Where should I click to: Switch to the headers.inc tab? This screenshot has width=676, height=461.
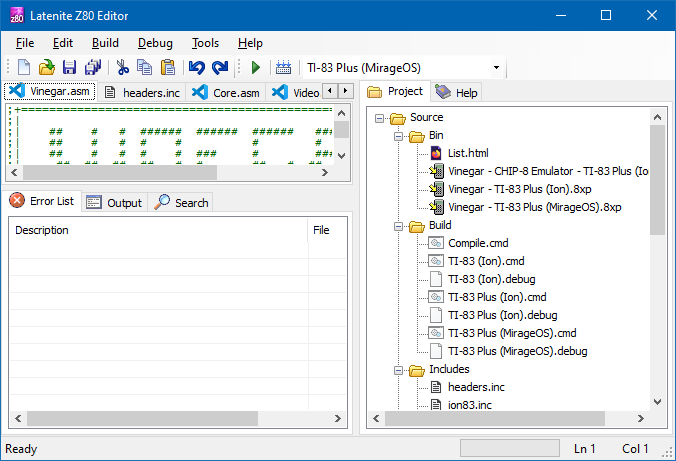click(142, 93)
